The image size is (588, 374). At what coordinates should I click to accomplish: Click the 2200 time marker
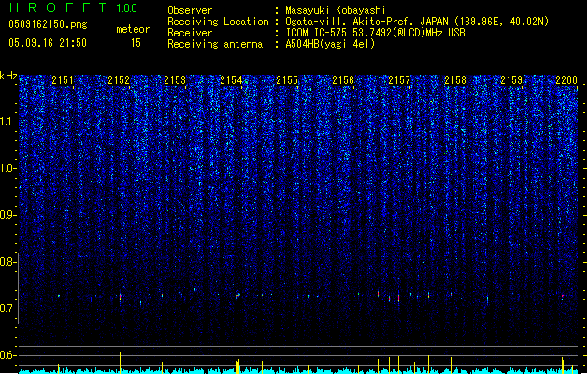coord(566,80)
